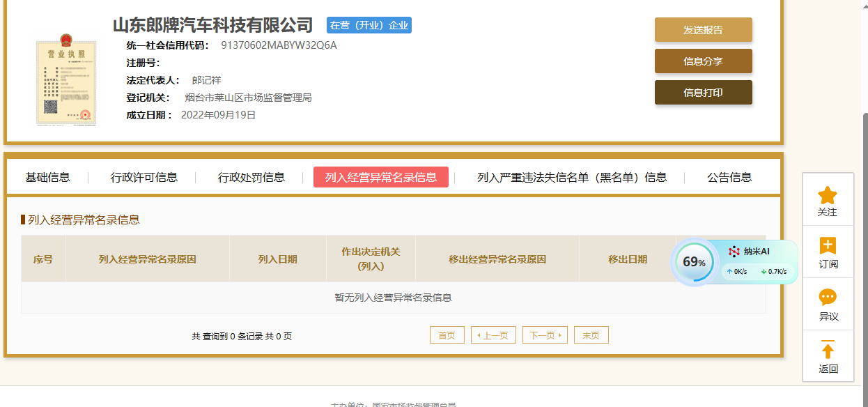Click the 69% circular progress indicator
Image resolution: width=868 pixels, height=407 pixels.
694,262
